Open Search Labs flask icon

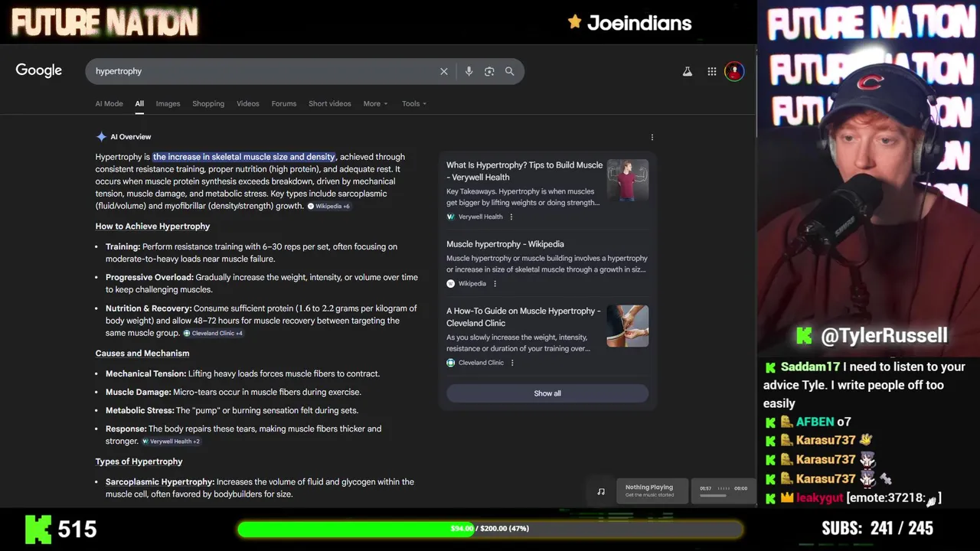click(688, 71)
